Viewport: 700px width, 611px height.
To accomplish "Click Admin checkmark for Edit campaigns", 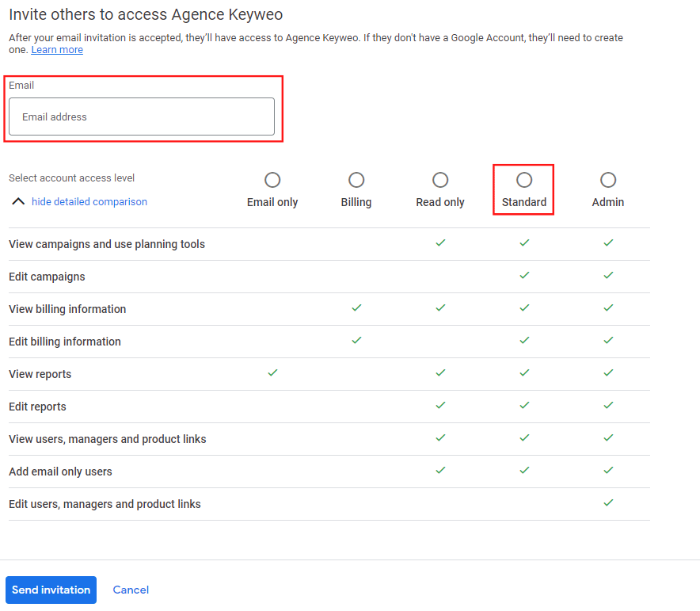I will [x=608, y=275].
